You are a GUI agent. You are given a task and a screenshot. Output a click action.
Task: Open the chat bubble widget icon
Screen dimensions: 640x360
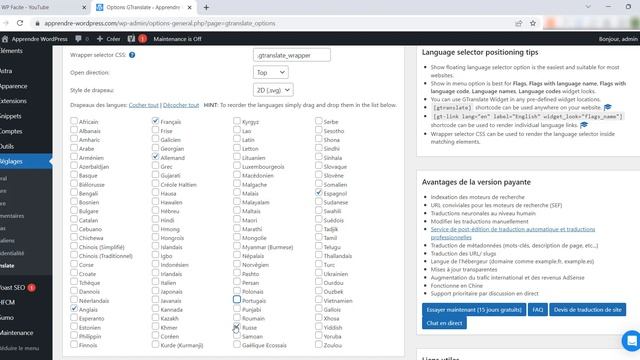(631, 340)
